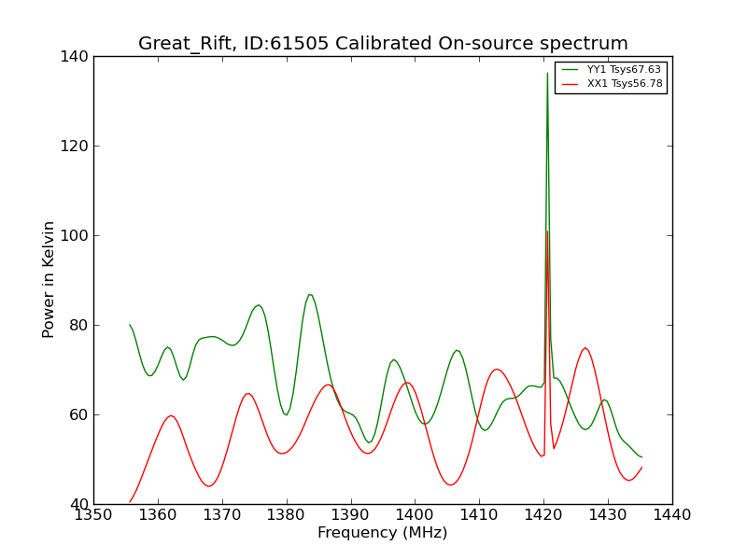Click the plot title 'Great_Rift, ID:61505 Calibrated On-source spectrum'
Screen dimensions: 747x560
tap(383, 43)
